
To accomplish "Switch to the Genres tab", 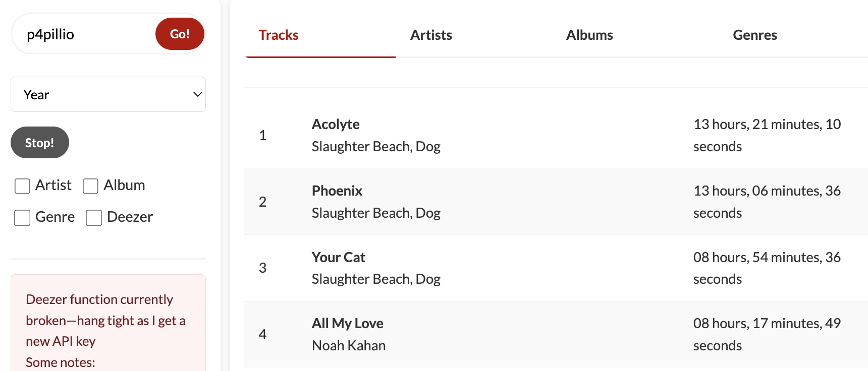I will (x=755, y=35).
